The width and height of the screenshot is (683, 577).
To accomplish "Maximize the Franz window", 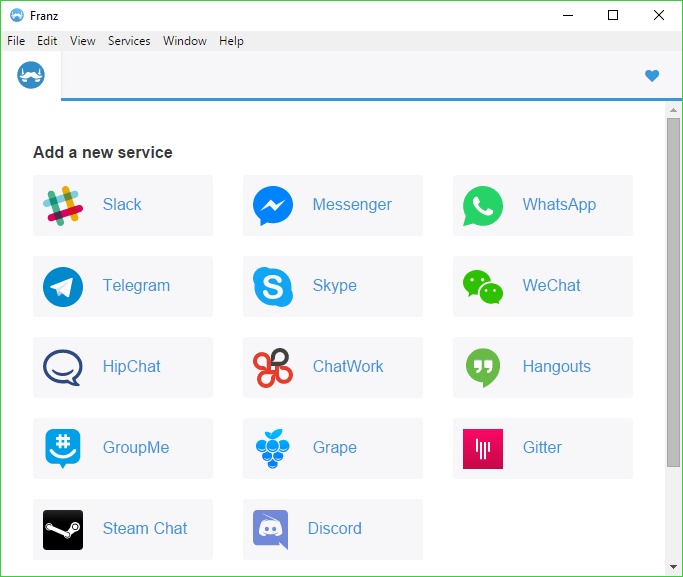I will pyautogui.click(x=613, y=15).
